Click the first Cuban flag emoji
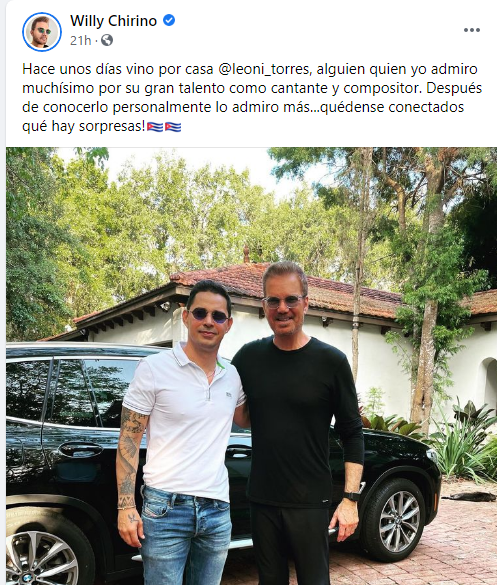This screenshot has width=497, height=585. (x=155, y=127)
